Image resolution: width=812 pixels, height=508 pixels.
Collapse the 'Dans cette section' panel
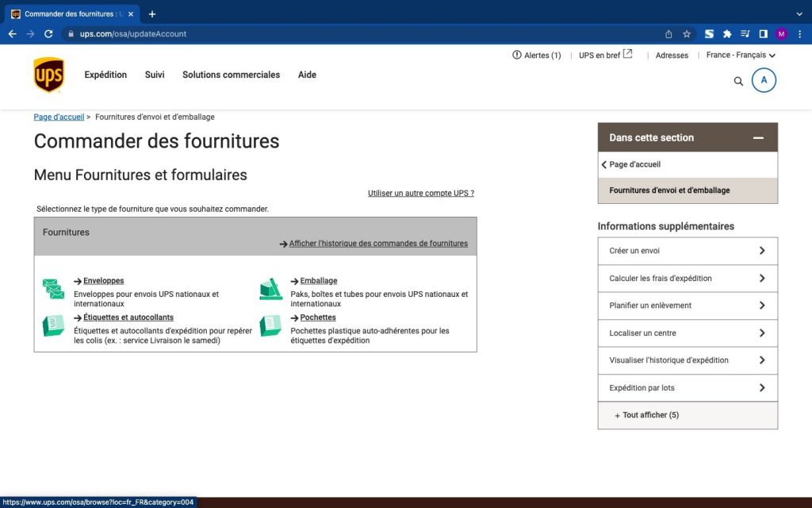(x=758, y=137)
